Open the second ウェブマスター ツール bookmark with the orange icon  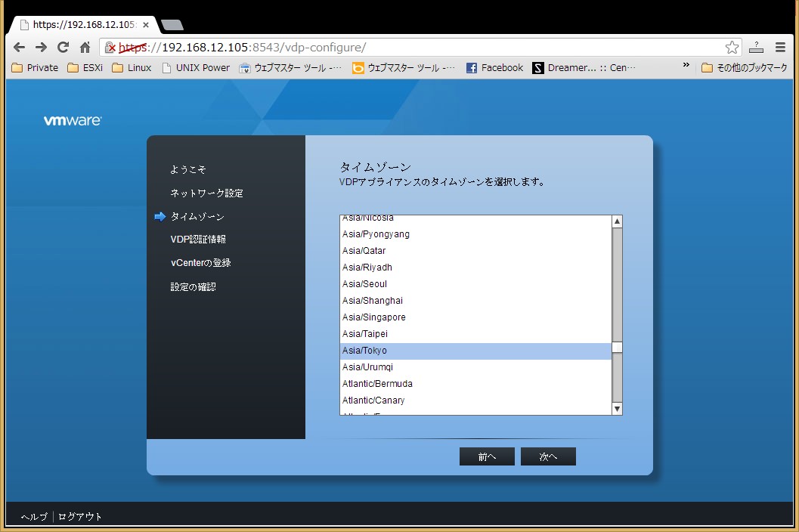tap(404, 68)
